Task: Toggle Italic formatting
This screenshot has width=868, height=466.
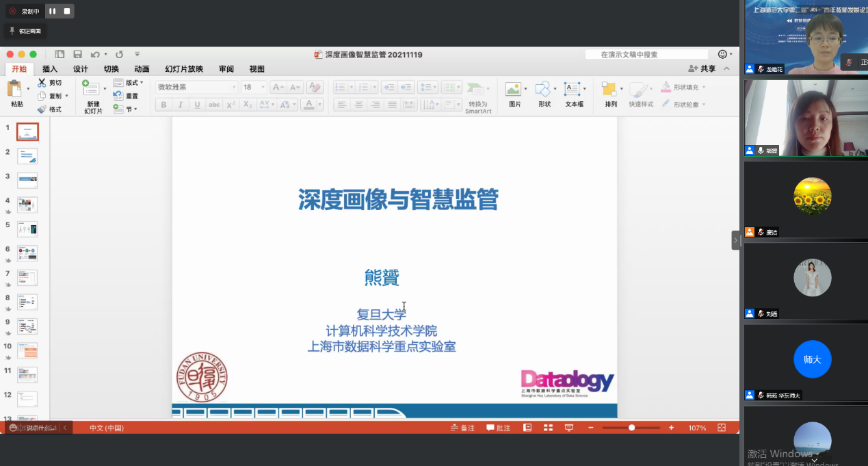Action: (181, 105)
